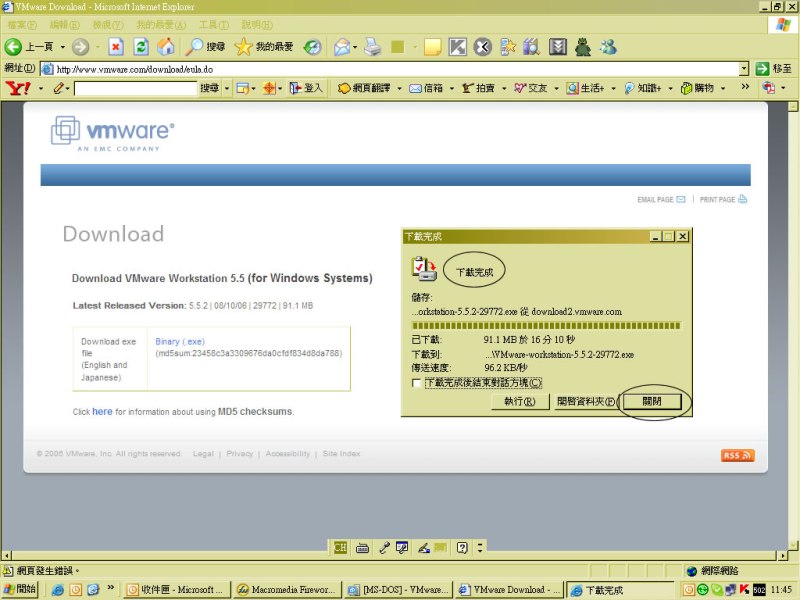
Task: Show more Yahoo toolbar items chevron
Action: coord(745,87)
